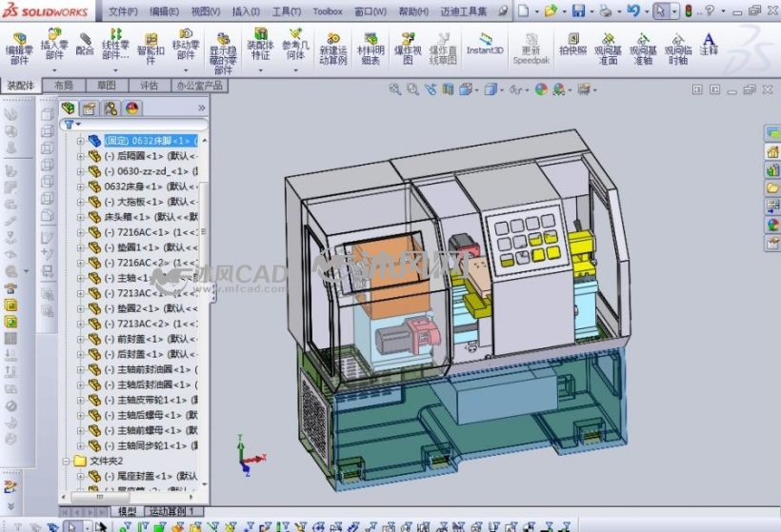
Task: Click 插入零部件 insert components icon
Action: click(x=54, y=45)
